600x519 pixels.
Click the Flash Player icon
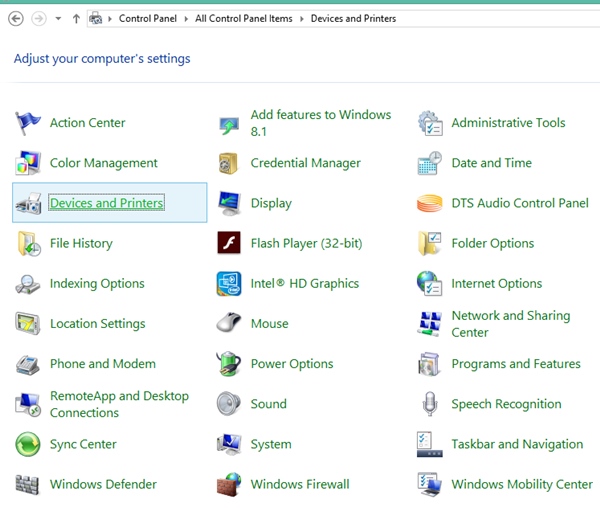pyautogui.click(x=229, y=243)
